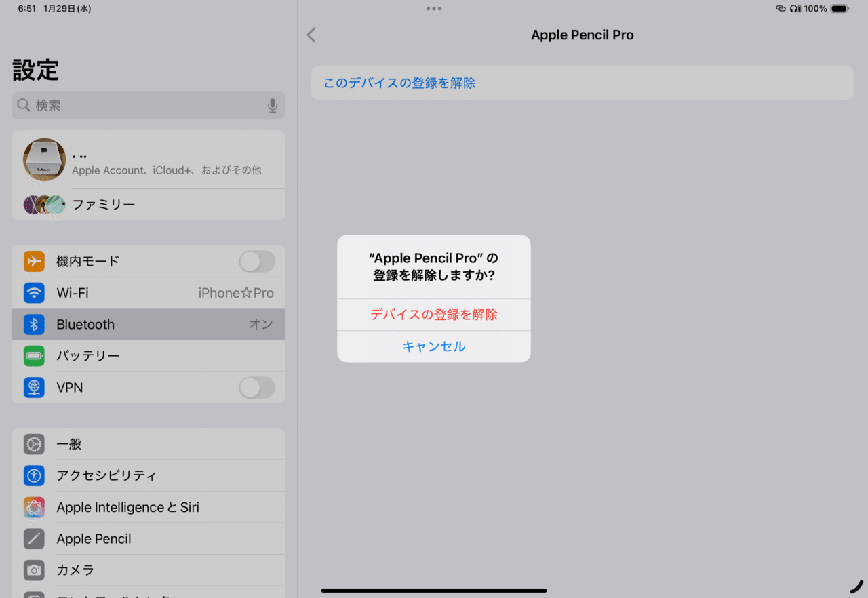Open the Apple Account profile row

149,160
